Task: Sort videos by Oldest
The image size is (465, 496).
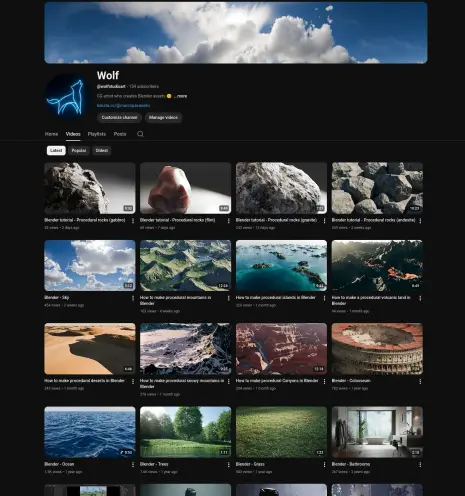Action: click(x=102, y=150)
